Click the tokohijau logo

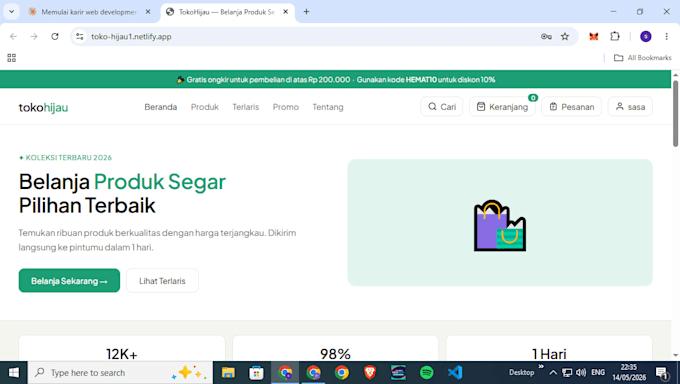(x=43, y=107)
